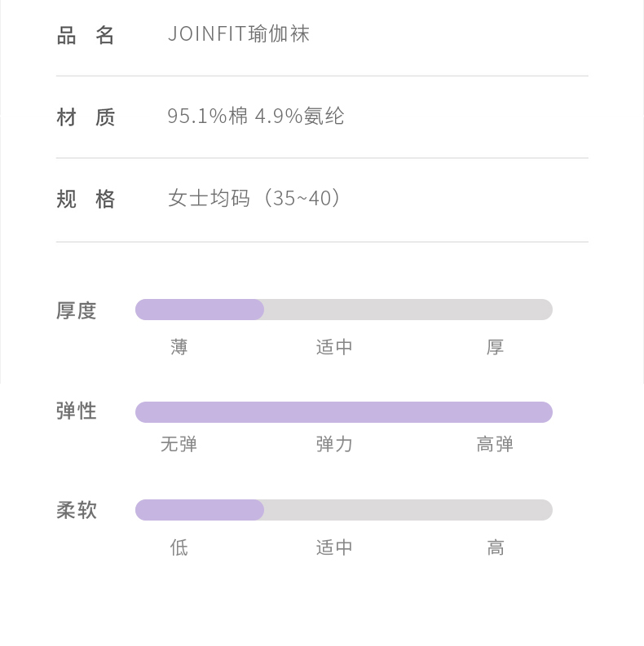Click the 品名 product name label
The height and width of the screenshot is (646, 644).
click(86, 35)
